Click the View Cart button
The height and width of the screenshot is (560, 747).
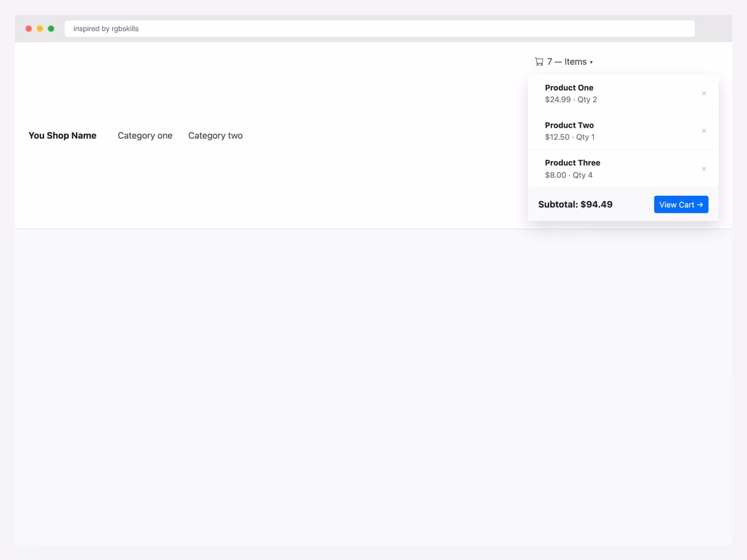681,205
